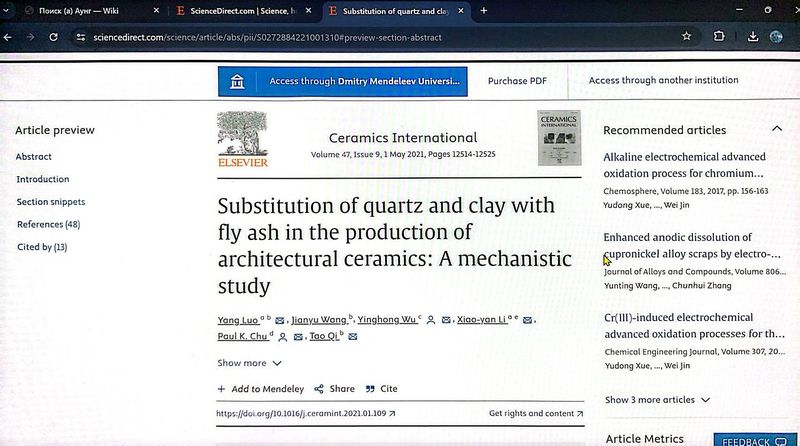The width and height of the screenshot is (800, 446).
Task: Click the Elsevier tree logo
Action: click(242, 137)
